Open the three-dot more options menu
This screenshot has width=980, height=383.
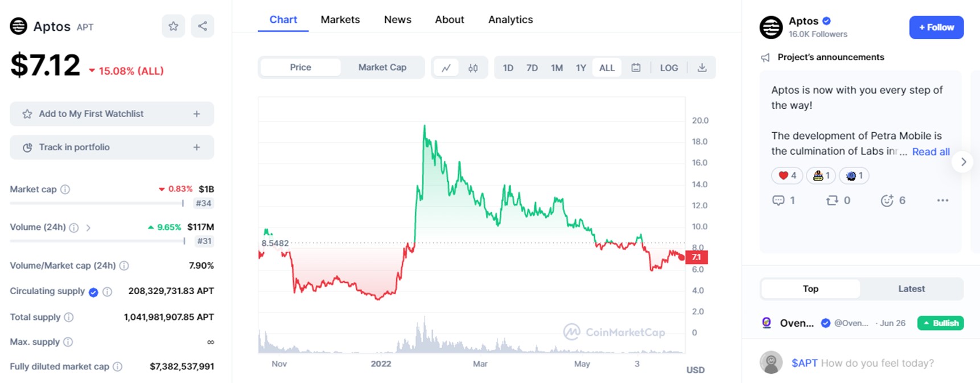coord(942,200)
